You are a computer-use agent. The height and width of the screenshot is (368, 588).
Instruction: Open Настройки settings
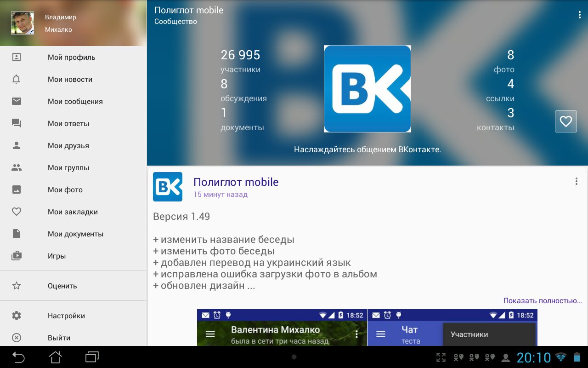(x=66, y=316)
